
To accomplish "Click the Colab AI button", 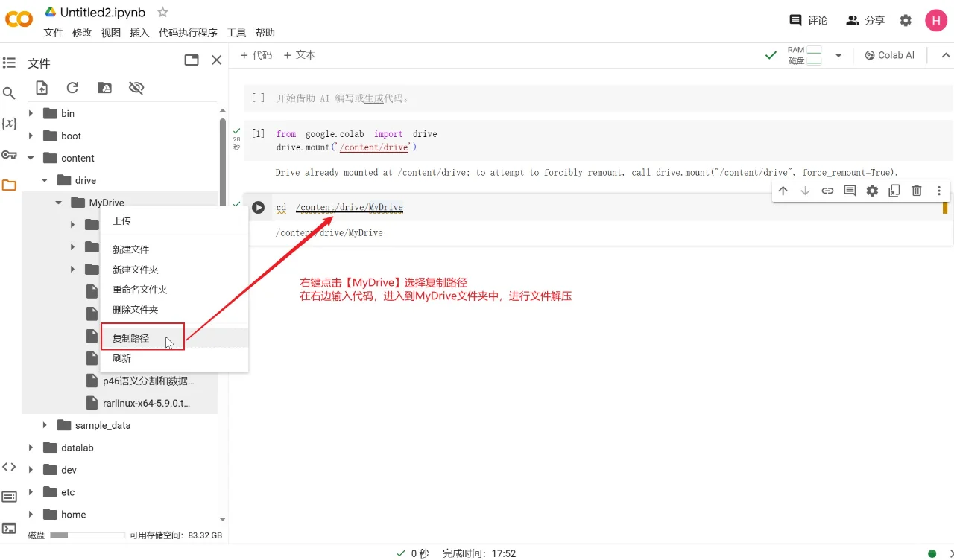I will (x=890, y=55).
